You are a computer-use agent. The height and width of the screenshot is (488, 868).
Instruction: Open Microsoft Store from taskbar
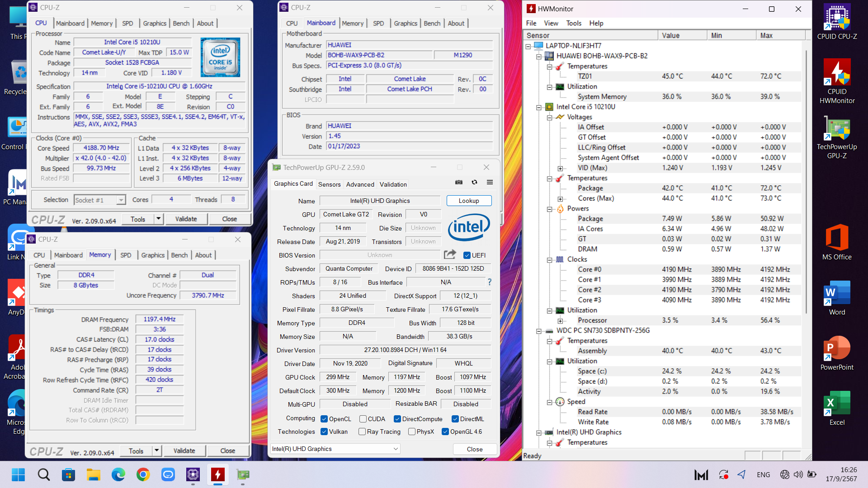coord(68,474)
